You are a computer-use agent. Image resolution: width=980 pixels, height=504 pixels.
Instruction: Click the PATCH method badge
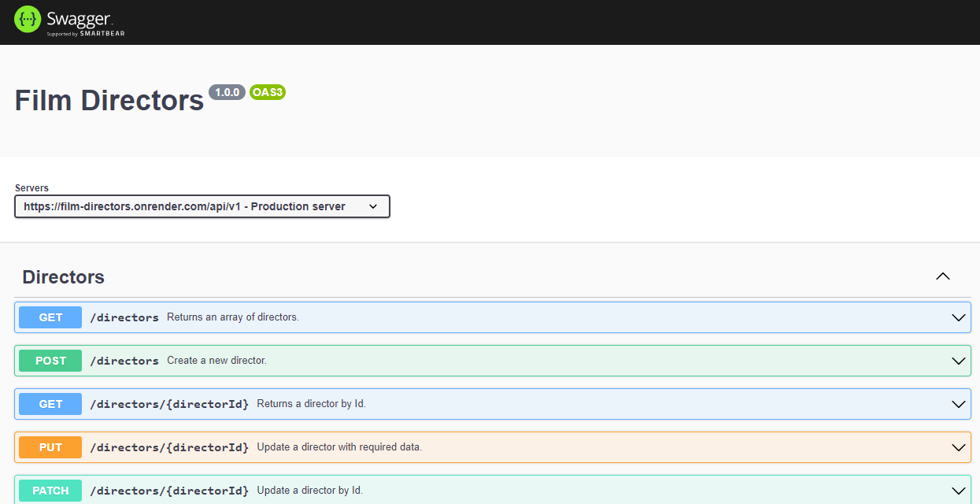(50, 491)
